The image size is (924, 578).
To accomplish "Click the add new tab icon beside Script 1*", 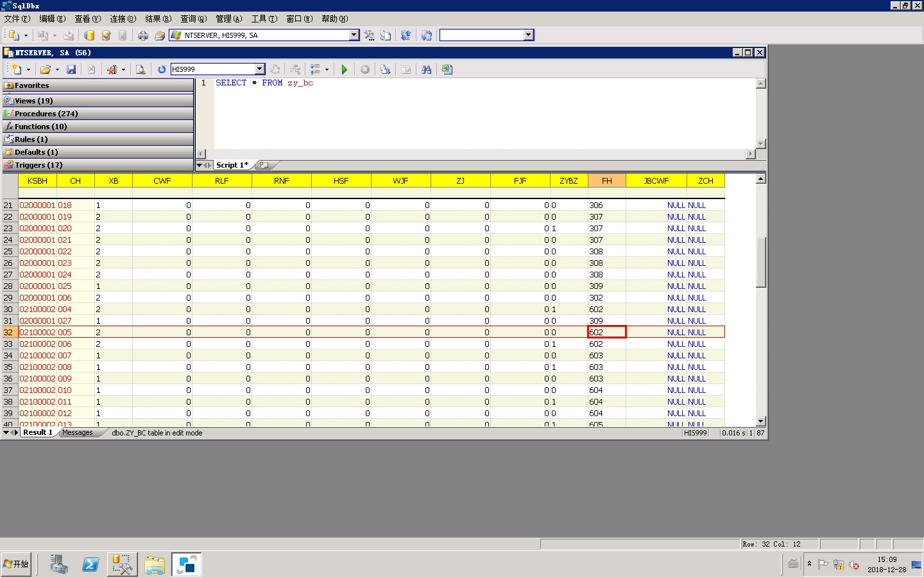I will (x=264, y=165).
